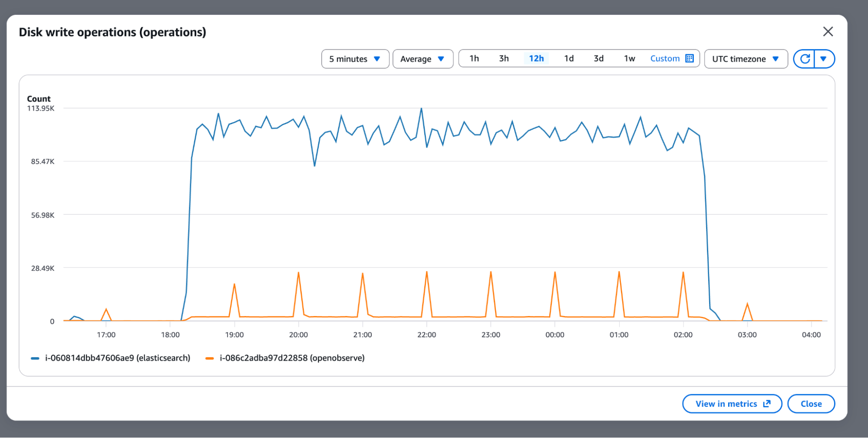The height and width of the screenshot is (438, 868).
Task: Click the 56.98K y-axis label
Action: [43, 215]
